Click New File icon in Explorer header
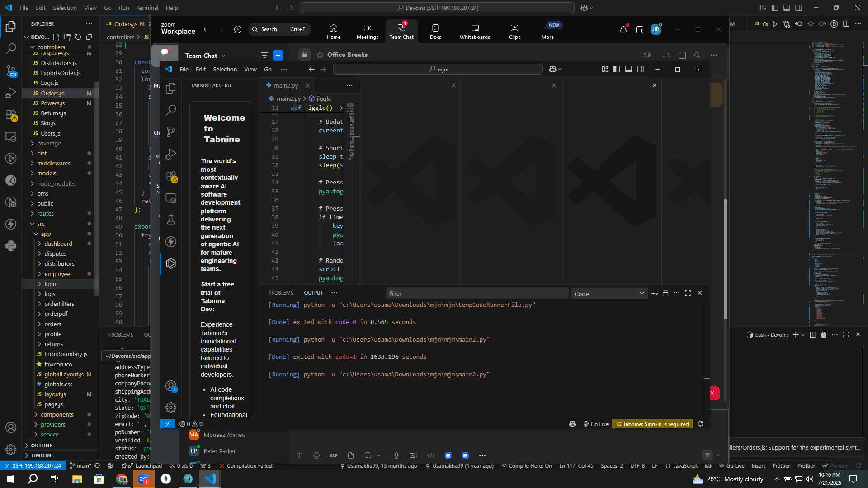868x488 pixels. [57, 37]
